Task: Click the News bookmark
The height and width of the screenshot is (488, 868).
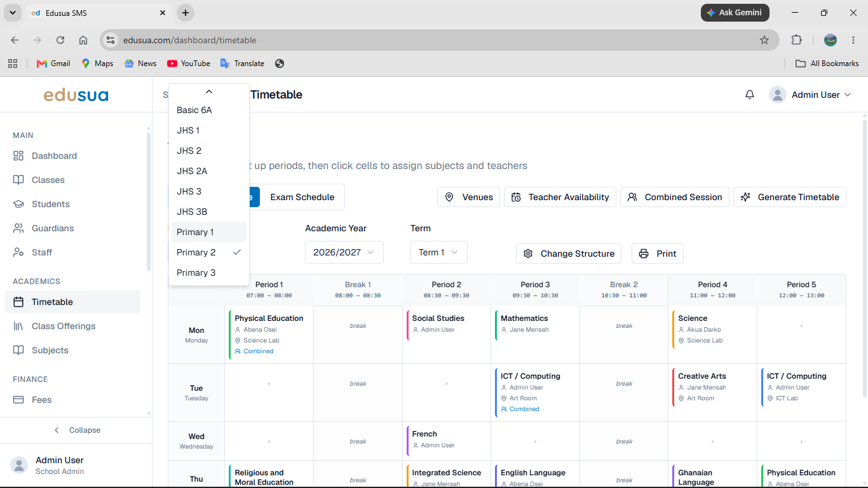Action: click(140, 64)
